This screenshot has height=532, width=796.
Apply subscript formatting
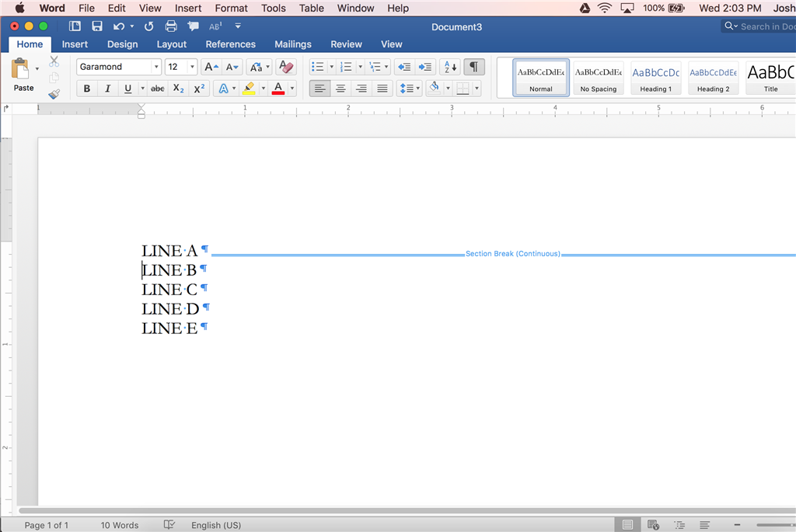(x=178, y=89)
